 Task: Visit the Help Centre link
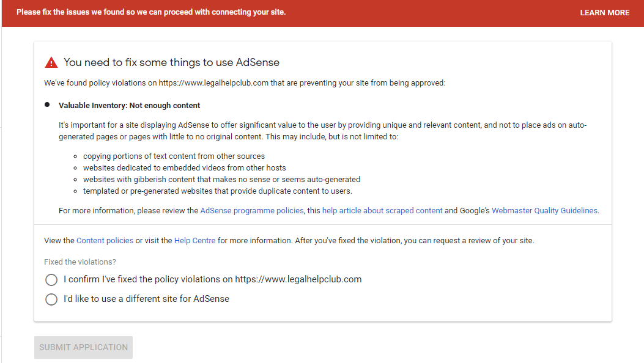194,240
